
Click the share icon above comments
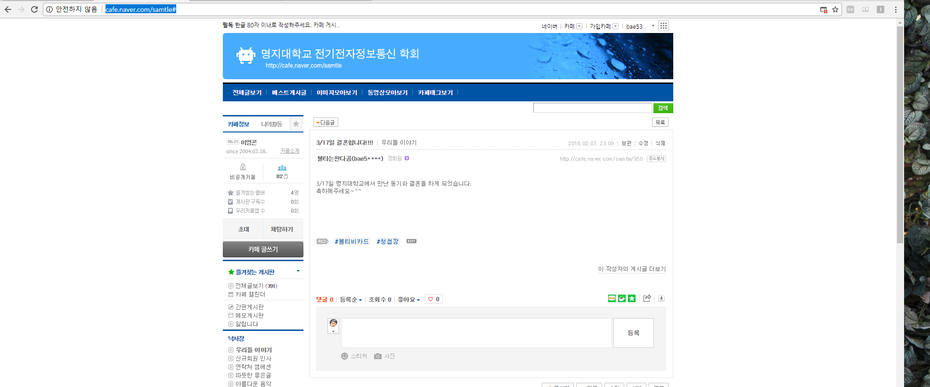coord(648,298)
